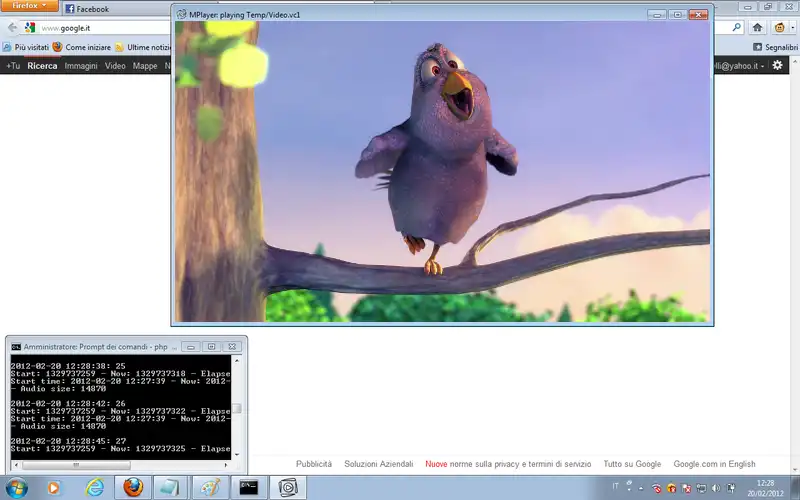This screenshot has width=800, height=500.
Task: Click the search magnifier in Firefox search box
Action: [736, 28]
